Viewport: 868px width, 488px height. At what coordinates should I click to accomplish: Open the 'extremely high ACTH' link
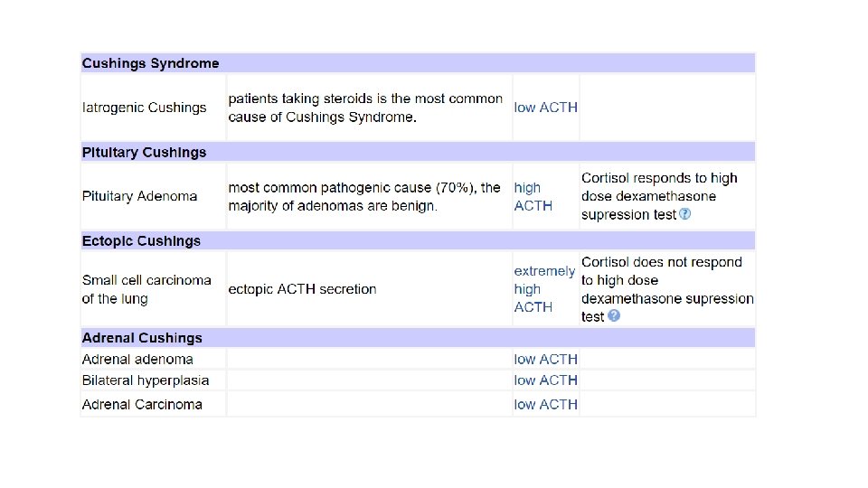pyautogui.click(x=543, y=289)
